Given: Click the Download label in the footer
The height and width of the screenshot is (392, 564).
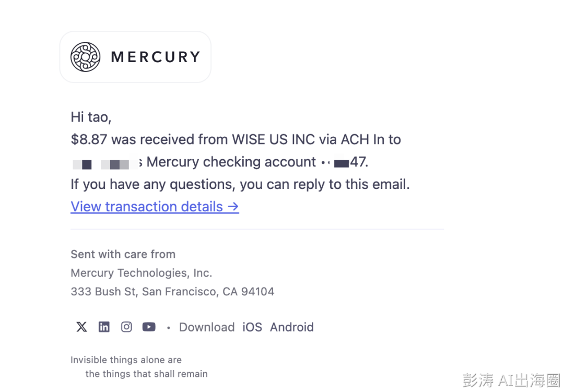Looking at the screenshot, I should (207, 327).
